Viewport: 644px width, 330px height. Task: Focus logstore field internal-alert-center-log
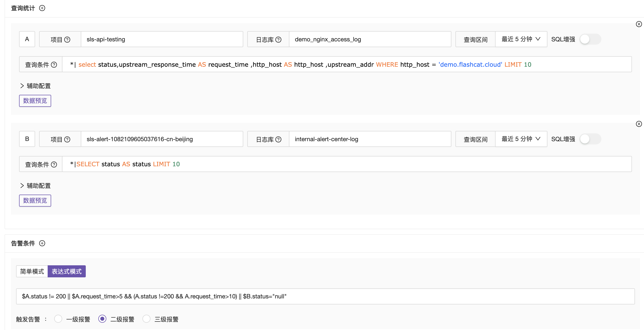370,139
